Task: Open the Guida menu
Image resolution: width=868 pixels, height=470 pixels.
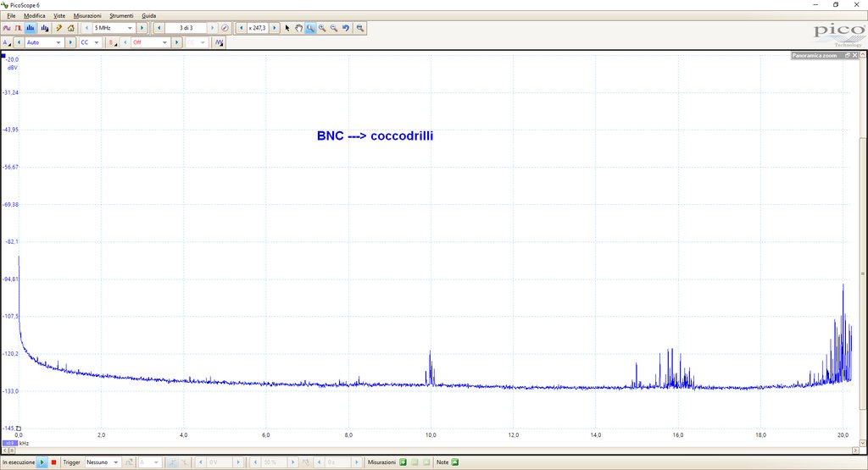Action: (x=149, y=16)
